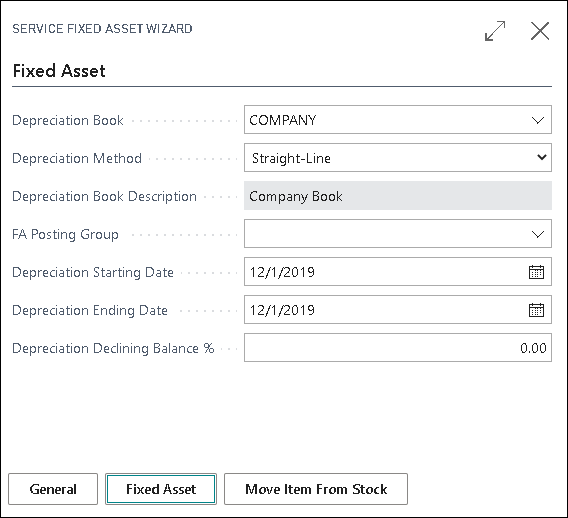The image size is (568, 518).
Task: Expand the FA Posting Group lookup arrow
Action: click(538, 234)
